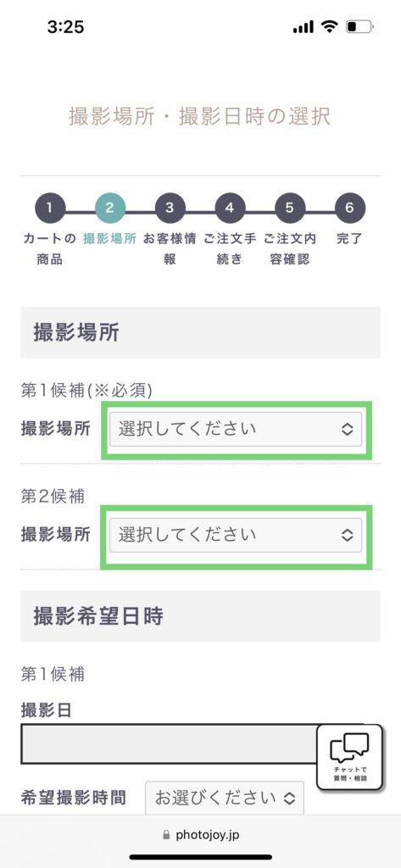Tap the arrows on first-choice location select
401x868 pixels.
(348, 430)
